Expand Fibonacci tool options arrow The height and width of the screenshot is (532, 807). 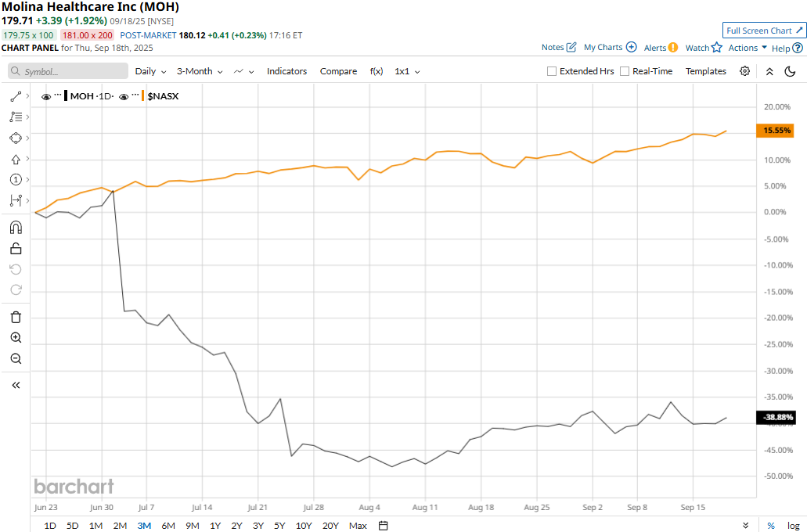[27, 117]
